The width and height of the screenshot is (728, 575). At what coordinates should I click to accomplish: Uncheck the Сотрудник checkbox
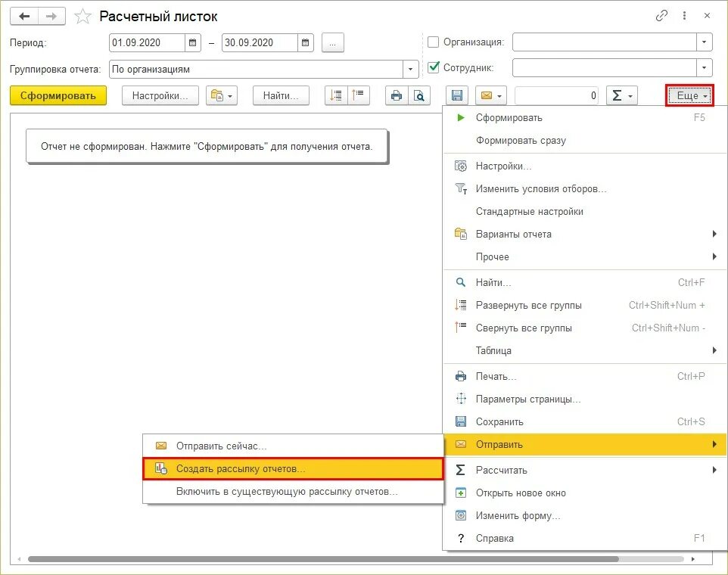pos(433,68)
